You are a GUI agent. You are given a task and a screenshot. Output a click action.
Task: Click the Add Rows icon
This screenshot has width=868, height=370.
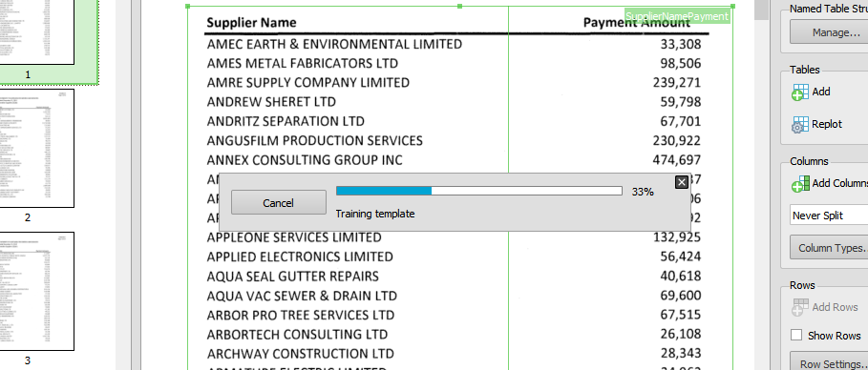[x=800, y=307]
